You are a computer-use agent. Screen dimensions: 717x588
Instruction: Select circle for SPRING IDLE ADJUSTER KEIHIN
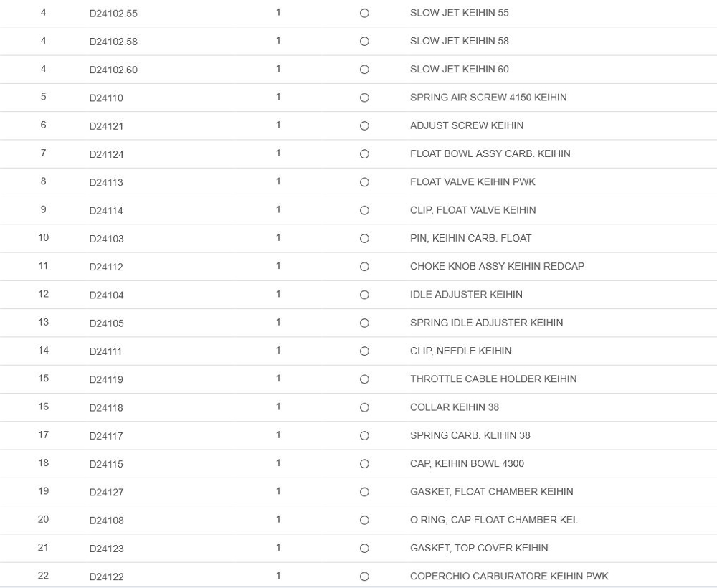[364, 323]
